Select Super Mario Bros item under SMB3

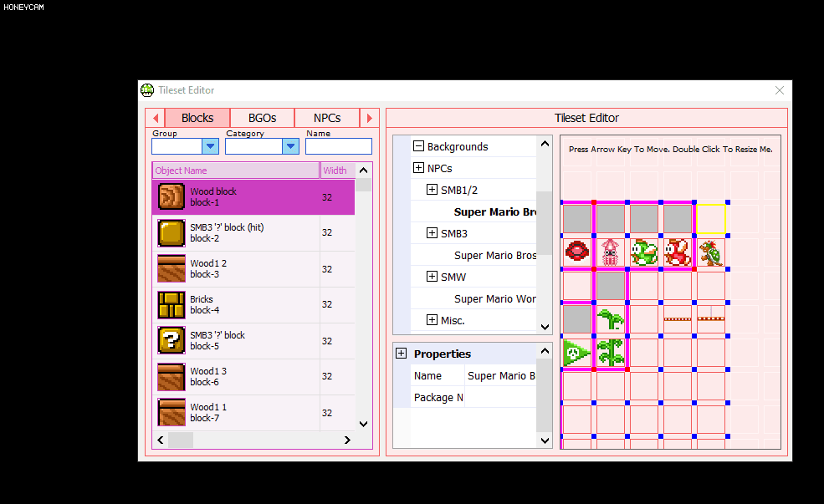[495, 255]
